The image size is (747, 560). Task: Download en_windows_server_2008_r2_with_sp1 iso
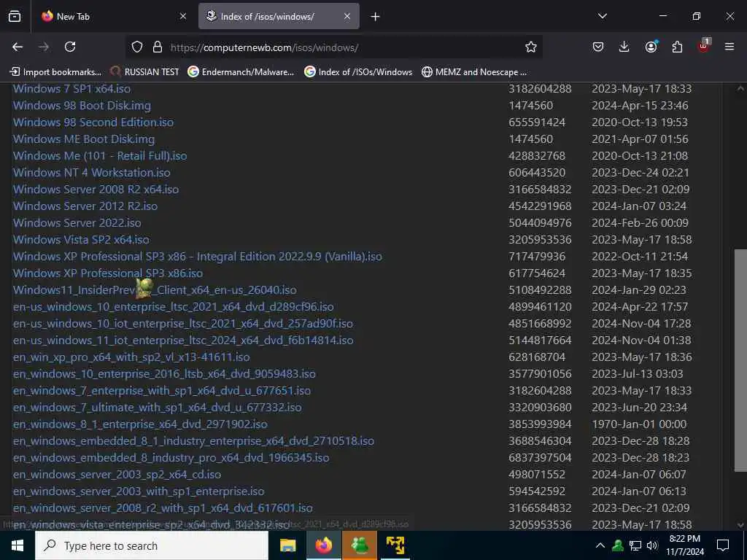tap(163, 507)
